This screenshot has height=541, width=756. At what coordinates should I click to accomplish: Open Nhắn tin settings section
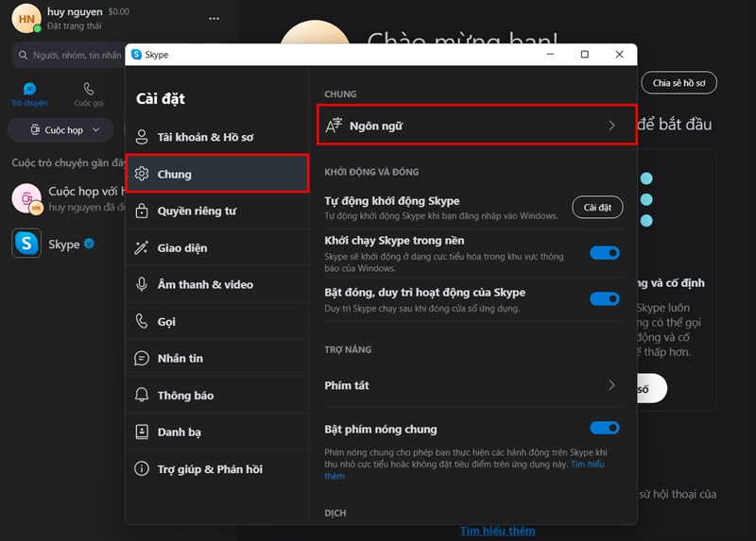pos(217,359)
